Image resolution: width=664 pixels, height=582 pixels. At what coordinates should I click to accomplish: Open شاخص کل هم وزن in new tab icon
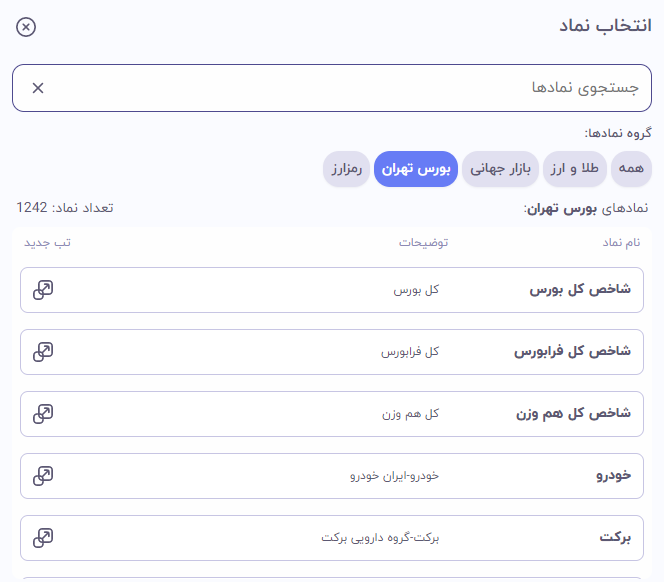coord(43,414)
